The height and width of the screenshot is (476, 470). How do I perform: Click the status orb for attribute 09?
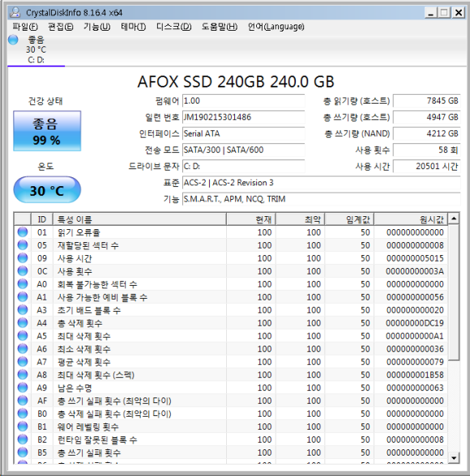23,258
